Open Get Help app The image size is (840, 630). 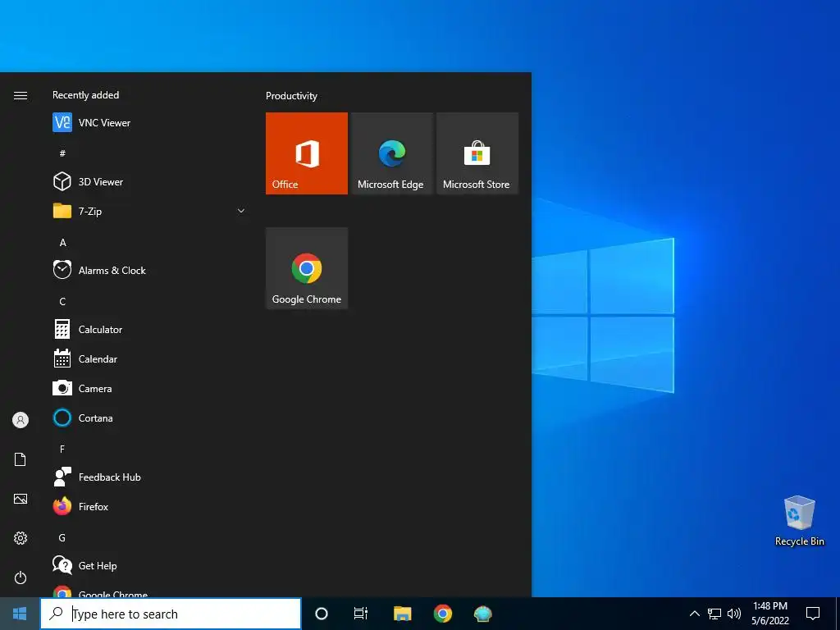click(x=148, y=565)
